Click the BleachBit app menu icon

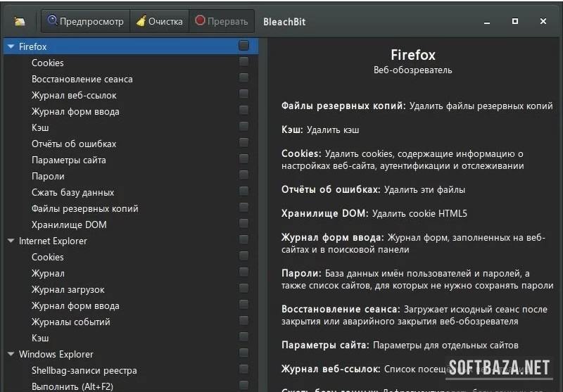pos(19,21)
